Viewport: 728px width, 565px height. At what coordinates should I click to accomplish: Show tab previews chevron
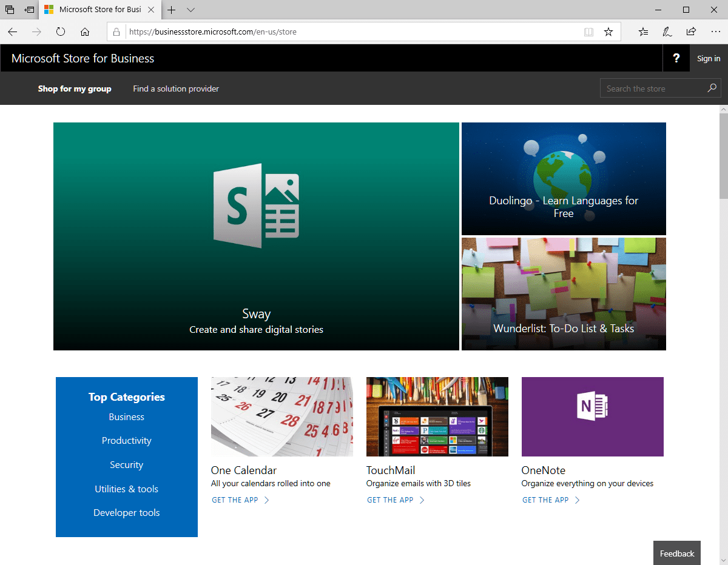190,10
